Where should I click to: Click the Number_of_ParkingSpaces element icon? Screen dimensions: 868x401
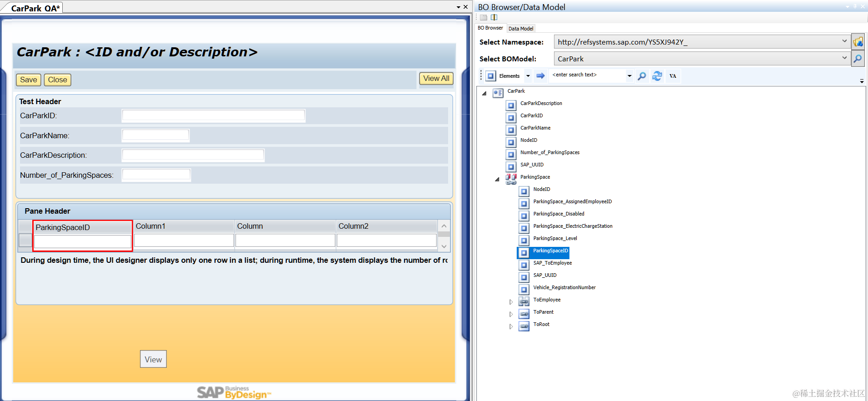tap(511, 155)
